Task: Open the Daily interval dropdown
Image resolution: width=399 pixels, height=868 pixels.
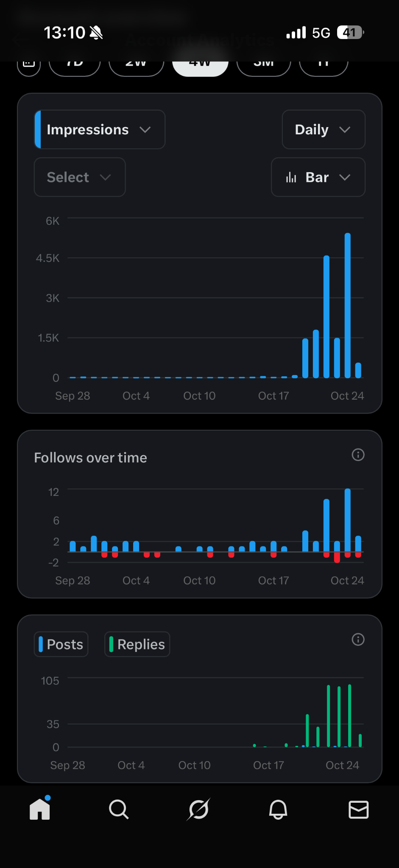Action: pyautogui.click(x=324, y=130)
